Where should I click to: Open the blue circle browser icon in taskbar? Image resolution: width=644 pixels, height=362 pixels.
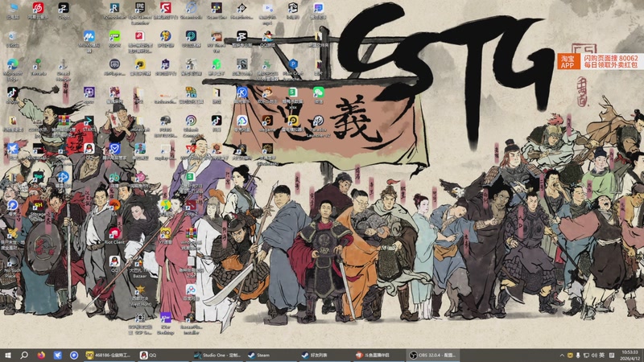pyautogui.click(x=74, y=355)
